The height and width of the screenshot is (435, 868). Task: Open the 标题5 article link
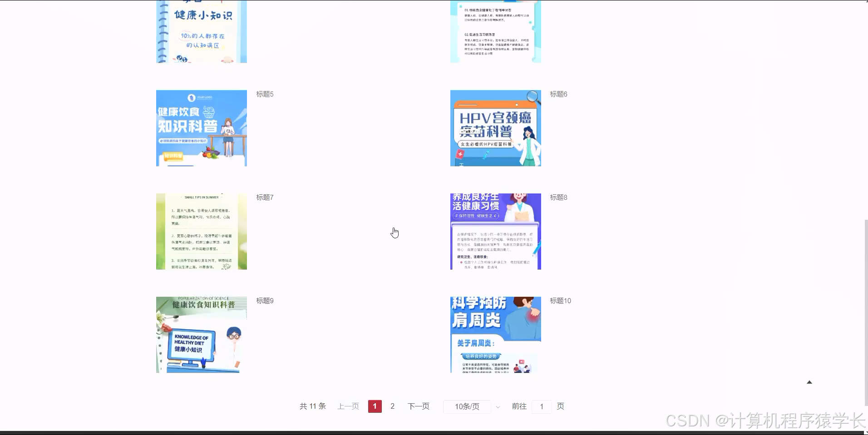coord(265,94)
